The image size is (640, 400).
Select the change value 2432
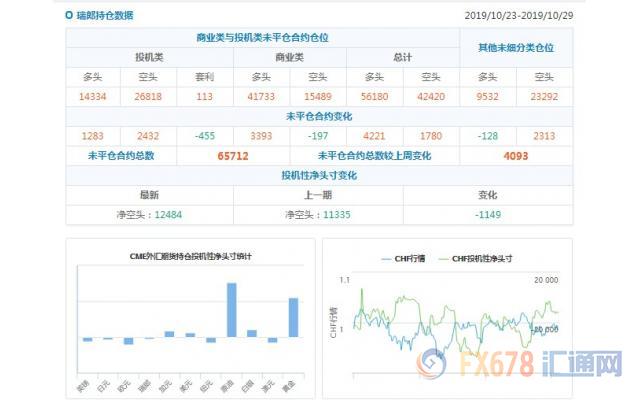coord(148,136)
